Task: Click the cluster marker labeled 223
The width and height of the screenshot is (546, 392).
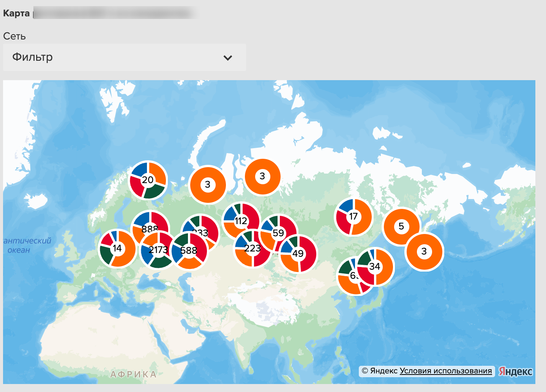Action: point(252,248)
